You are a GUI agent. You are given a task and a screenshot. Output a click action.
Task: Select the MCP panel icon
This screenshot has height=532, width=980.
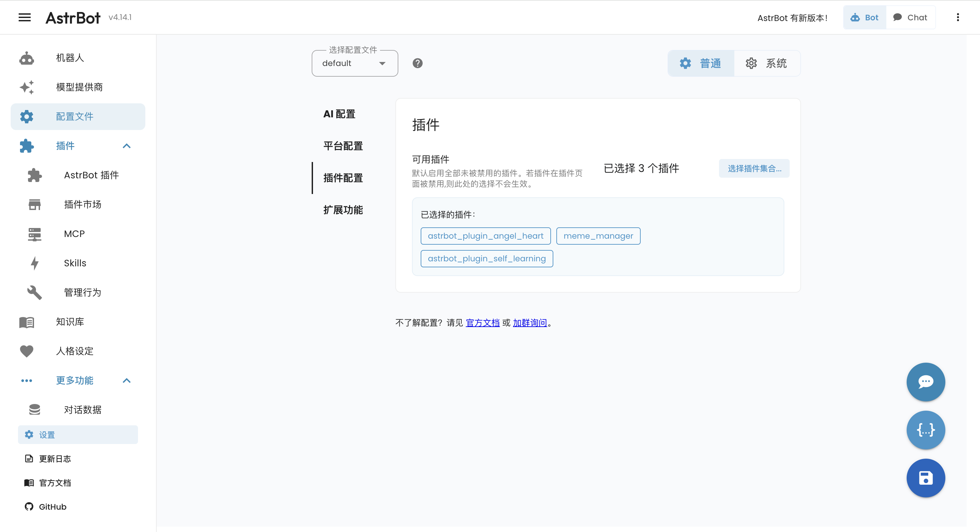[34, 234]
